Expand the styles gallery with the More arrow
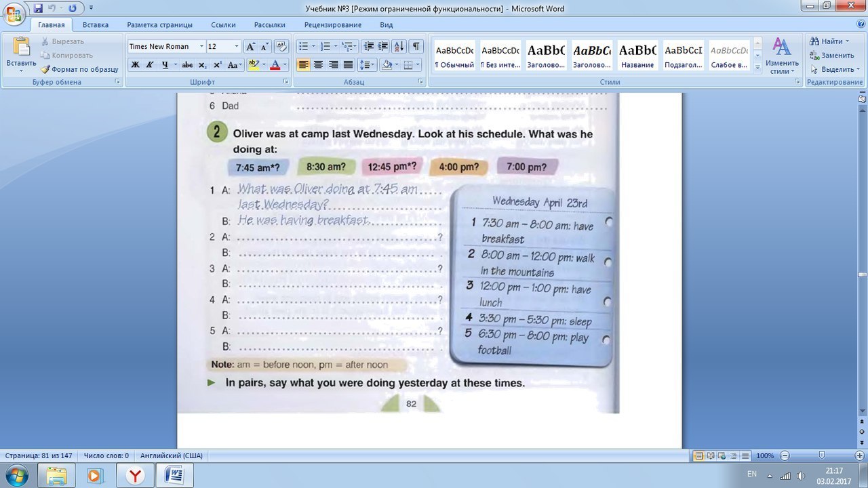The width and height of the screenshot is (868, 488). point(757,68)
